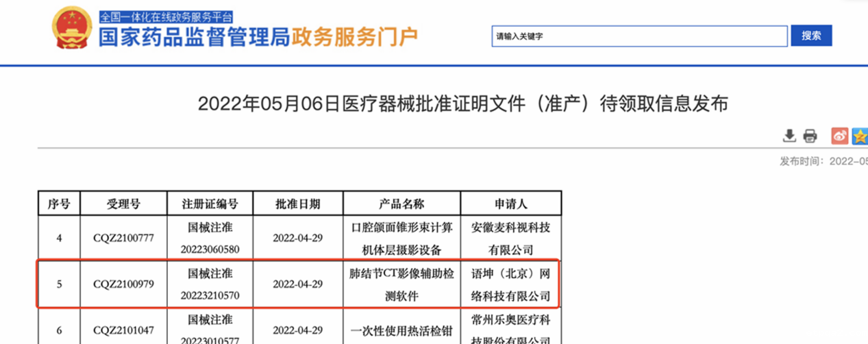
Task: Click registration number 20223210570 cell
Action: tap(210, 295)
